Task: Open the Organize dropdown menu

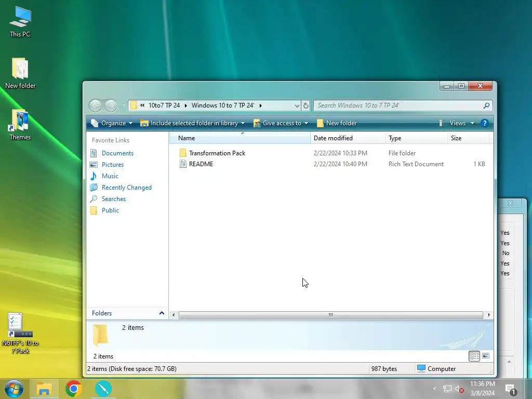Action: tap(112, 123)
